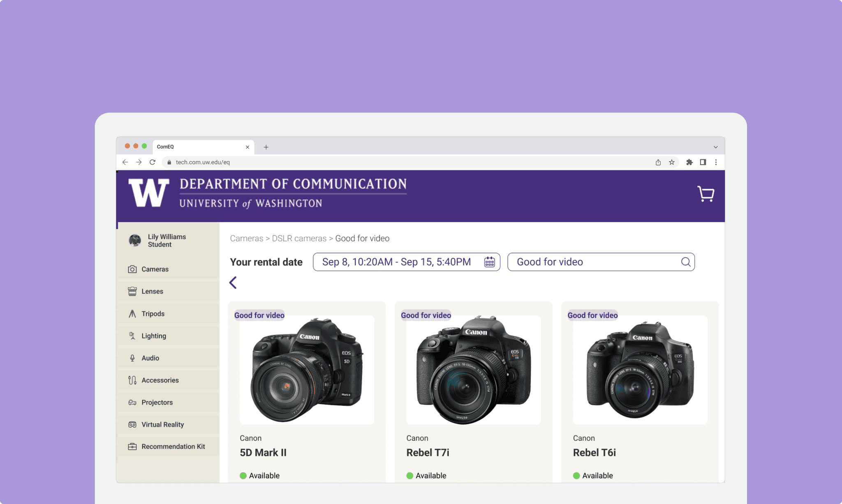Click the rental date range field
The image size is (842, 504).
point(396,262)
